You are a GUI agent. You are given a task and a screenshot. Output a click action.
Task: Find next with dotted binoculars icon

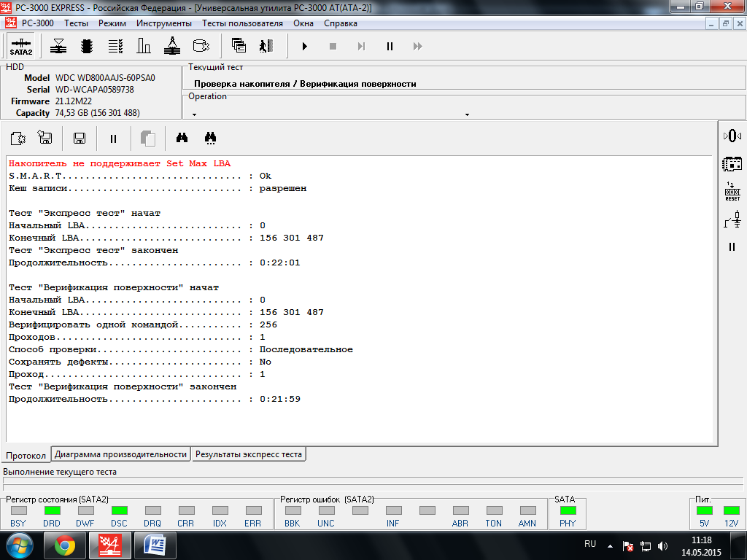coord(210,138)
